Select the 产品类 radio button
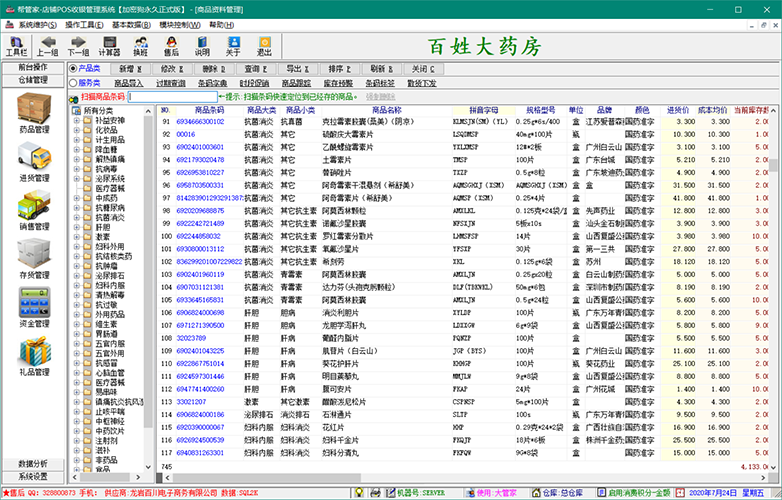This screenshot has height=500, width=782. pyautogui.click(x=73, y=69)
